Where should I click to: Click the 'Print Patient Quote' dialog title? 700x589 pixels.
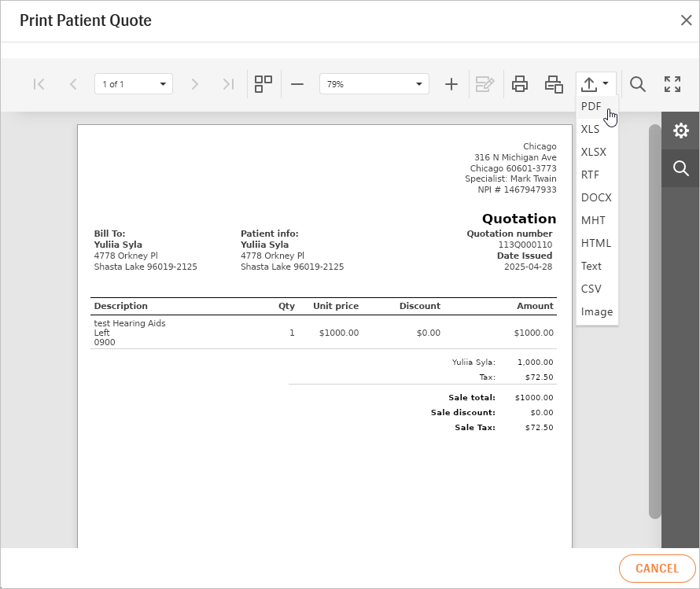(86, 20)
